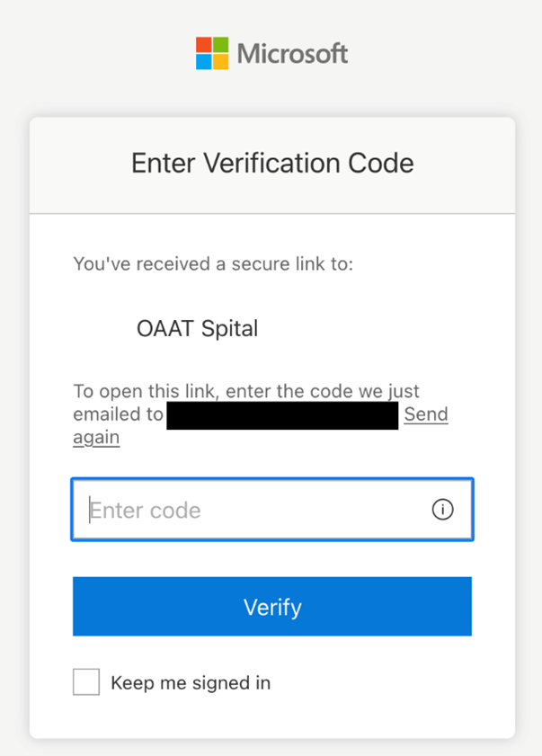Click the "To open this link" instruction line
542x756 pixels.
(x=246, y=392)
